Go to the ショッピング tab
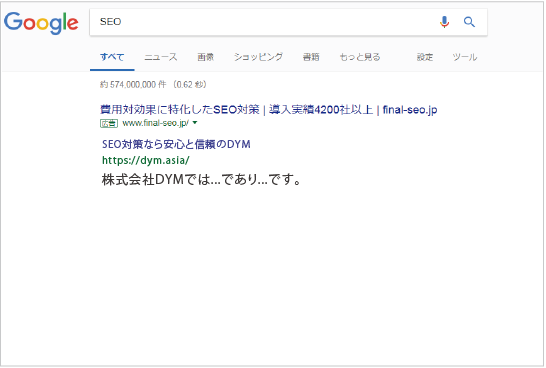 click(x=258, y=57)
